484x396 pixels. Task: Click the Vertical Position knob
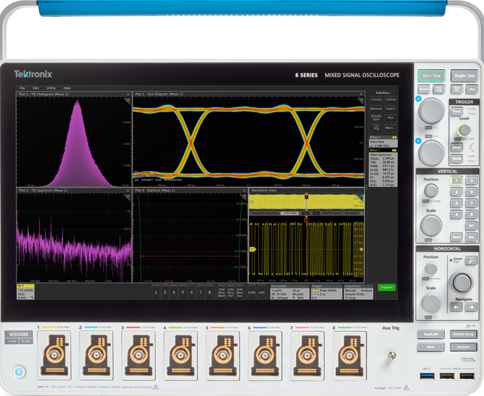click(x=431, y=191)
